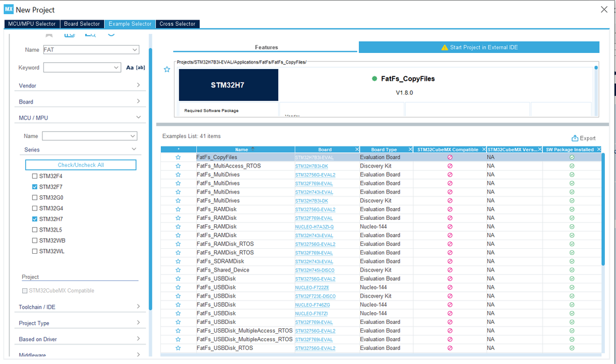Open the NUCLEO-F767ZI board link
616x364 pixels.
[x=311, y=313]
